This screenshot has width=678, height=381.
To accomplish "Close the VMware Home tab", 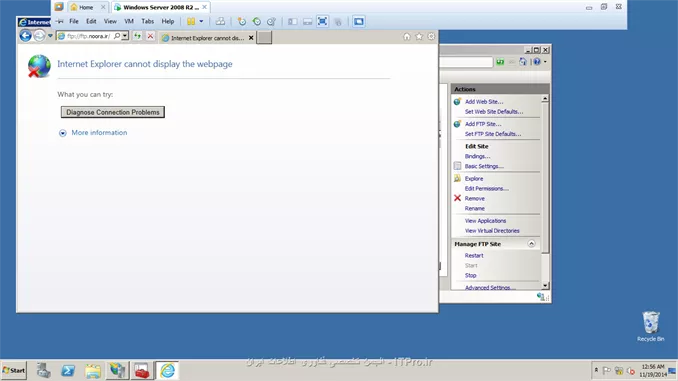I will click(x=103, y=7).
